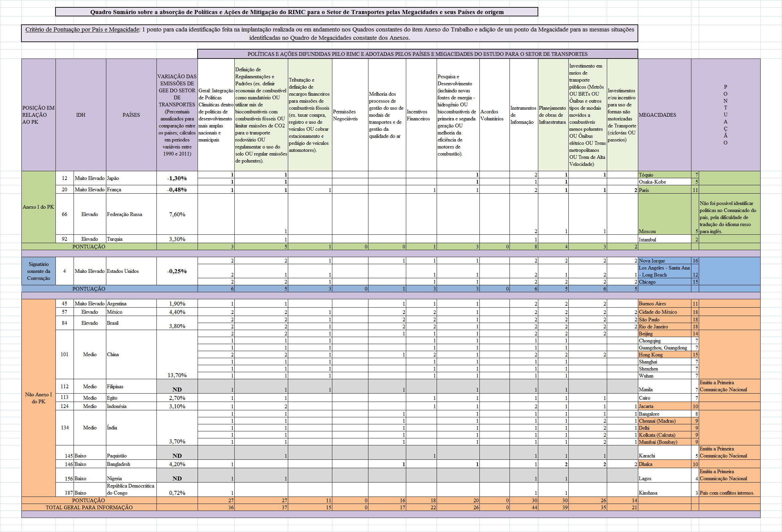Click the 'Filipinas' country cell
This screenshot has width=782, height=532.
pos(131,386)
